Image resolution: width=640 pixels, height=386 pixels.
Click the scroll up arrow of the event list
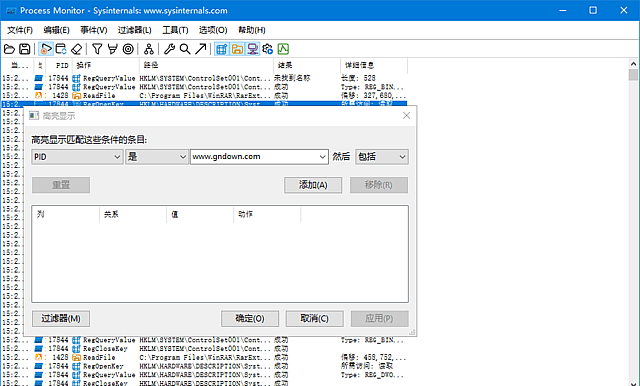coord(633,64)
